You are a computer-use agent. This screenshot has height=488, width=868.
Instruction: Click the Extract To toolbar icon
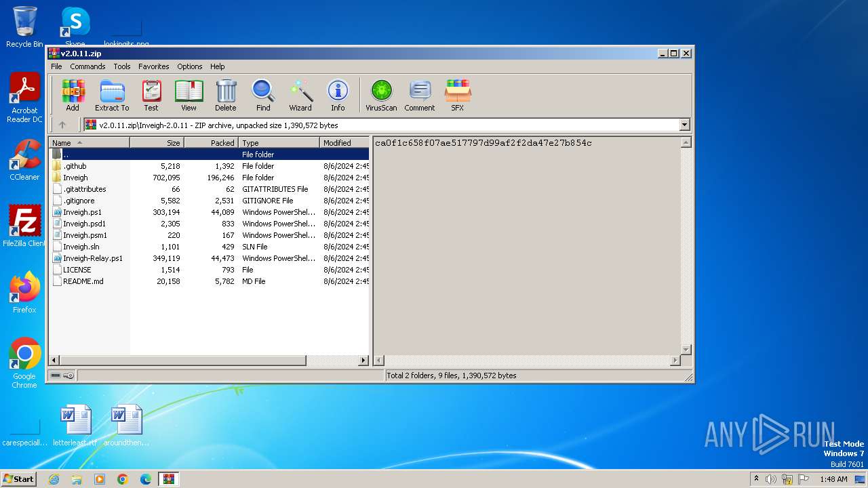click(x=112, y=96)
